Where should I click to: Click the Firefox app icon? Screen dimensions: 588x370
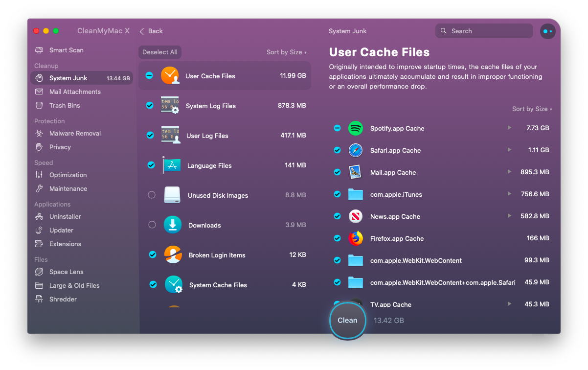pos(356,238)
